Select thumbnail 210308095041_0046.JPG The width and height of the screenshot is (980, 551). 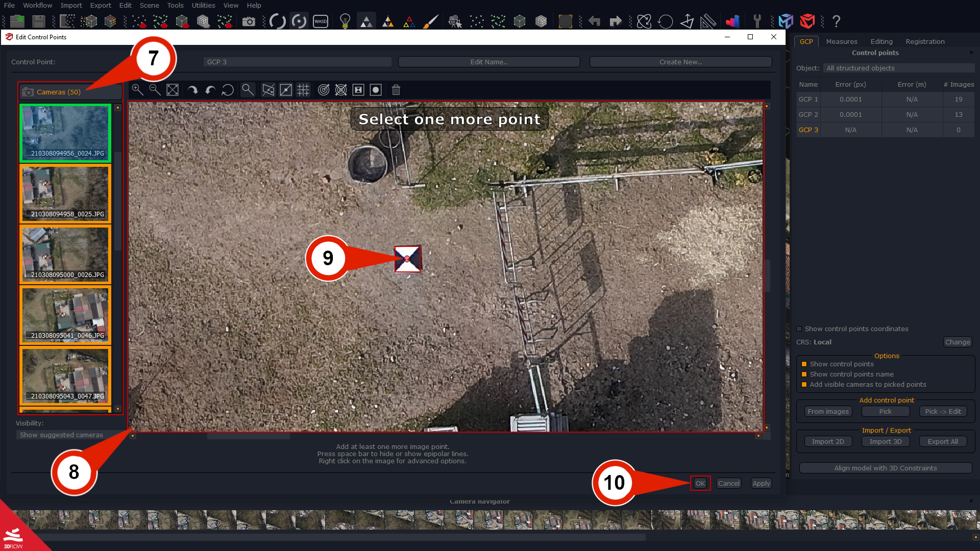coord(65,315)
